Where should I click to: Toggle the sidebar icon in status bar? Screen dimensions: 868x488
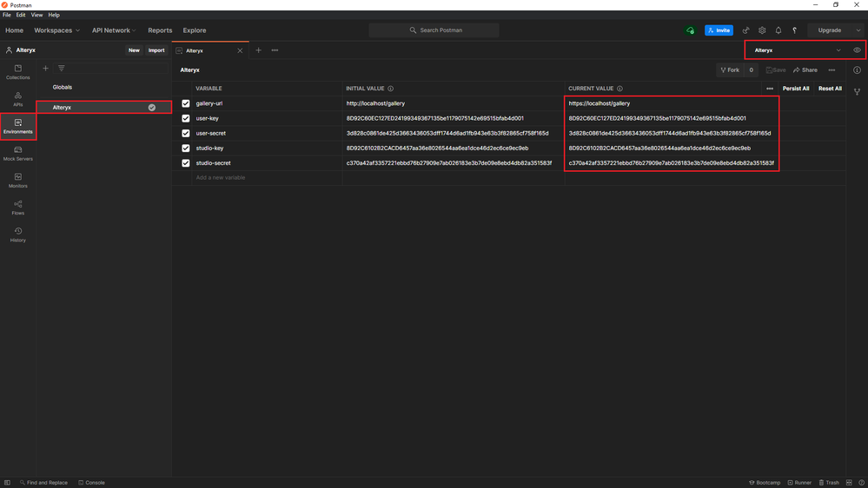coord(7,483)
